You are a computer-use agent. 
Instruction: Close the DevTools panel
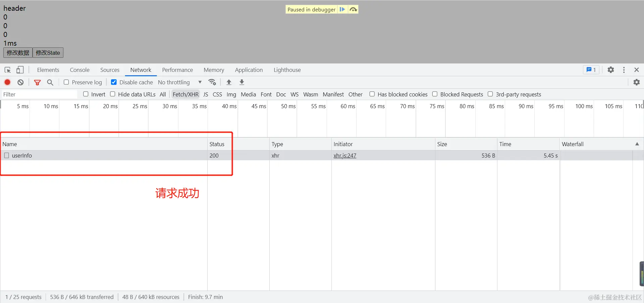tap(637, 70)
